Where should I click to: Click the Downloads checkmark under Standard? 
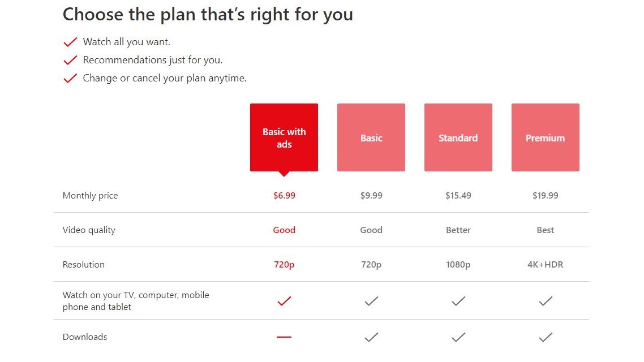458,337
